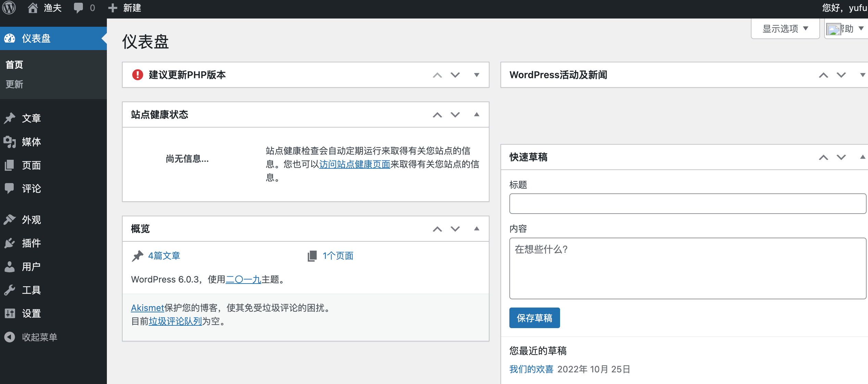Click the 工具 wrench icon in sidebar
868x384 pixels.
pos(10,290)
